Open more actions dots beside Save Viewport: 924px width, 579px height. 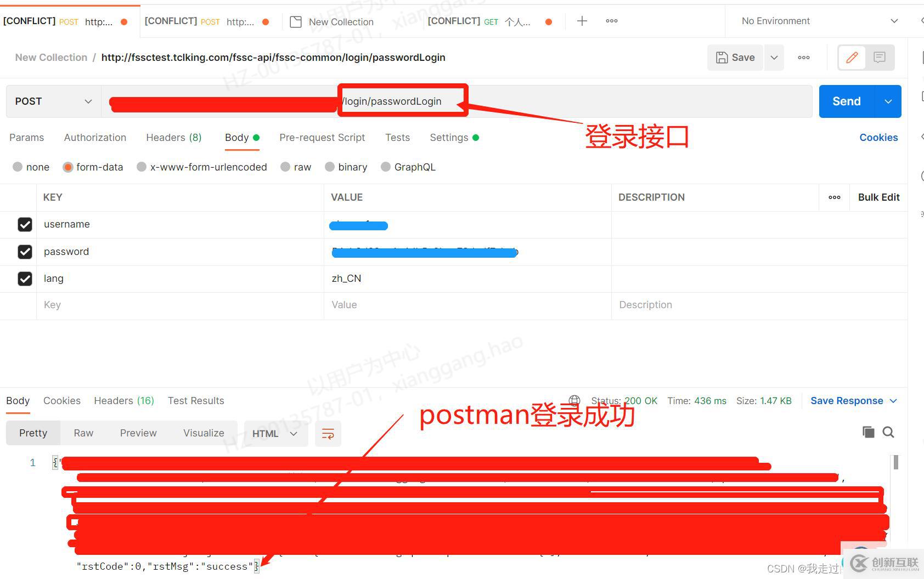[804, 58]
